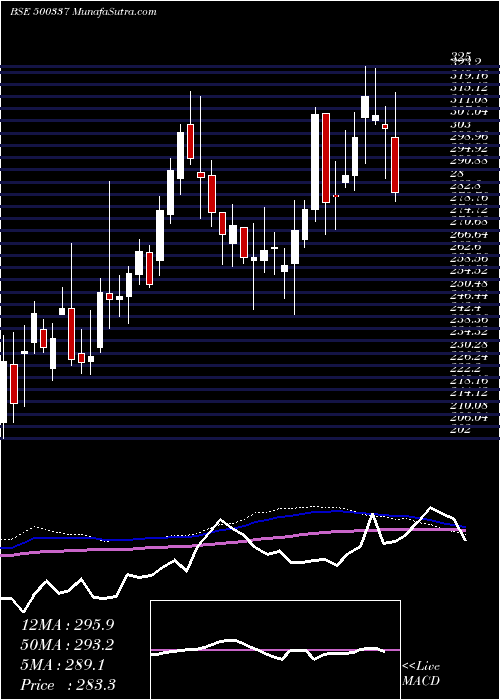The height and width of the screenshot is (700, 500).
Task: Click the 278.76 price axis label
Action: pyautogui.click(x=469, y=197)
